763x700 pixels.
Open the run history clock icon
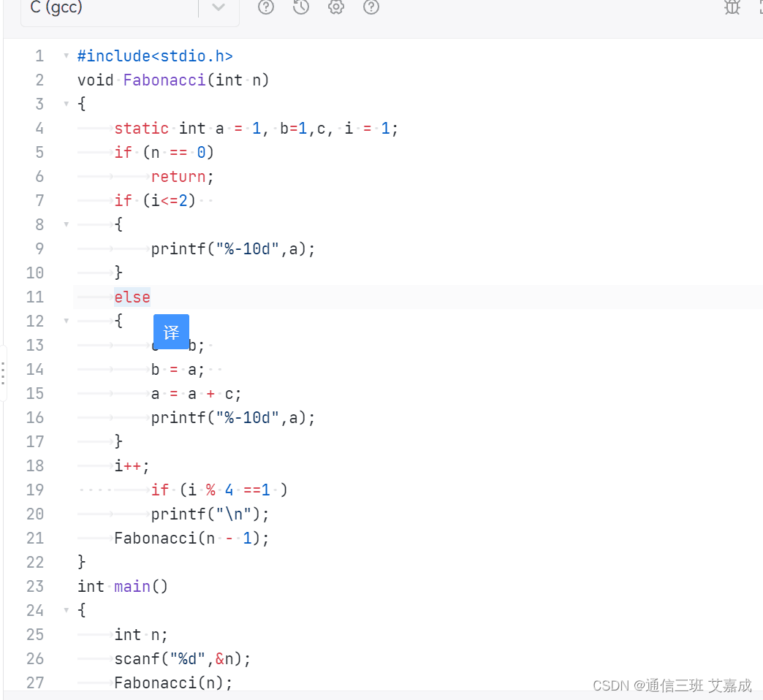(x=300, y=7)
